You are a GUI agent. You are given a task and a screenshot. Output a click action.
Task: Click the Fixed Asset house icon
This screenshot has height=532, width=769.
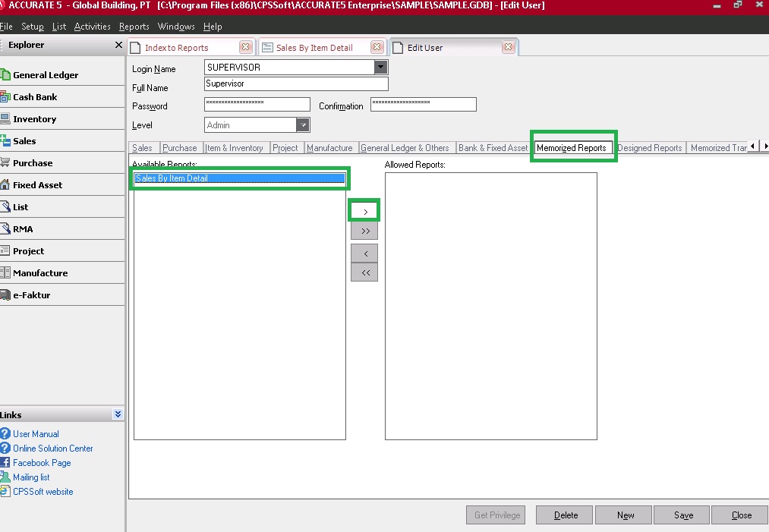5,185
